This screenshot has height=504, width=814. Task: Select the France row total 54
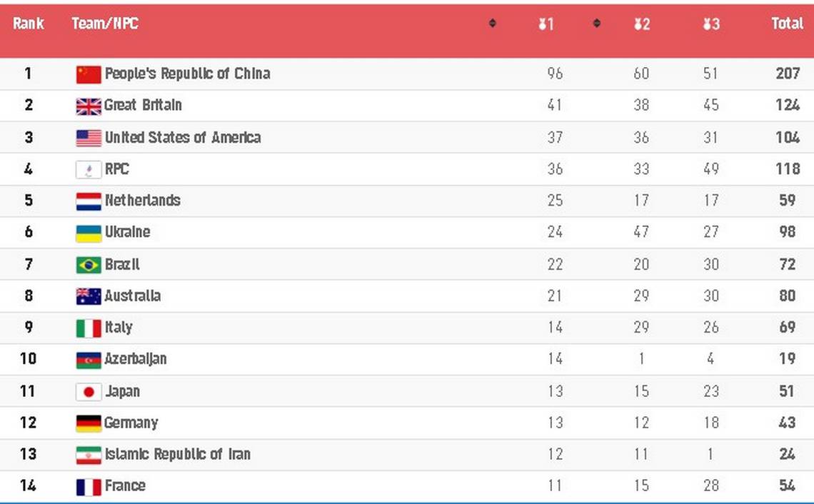coord(787,486)
